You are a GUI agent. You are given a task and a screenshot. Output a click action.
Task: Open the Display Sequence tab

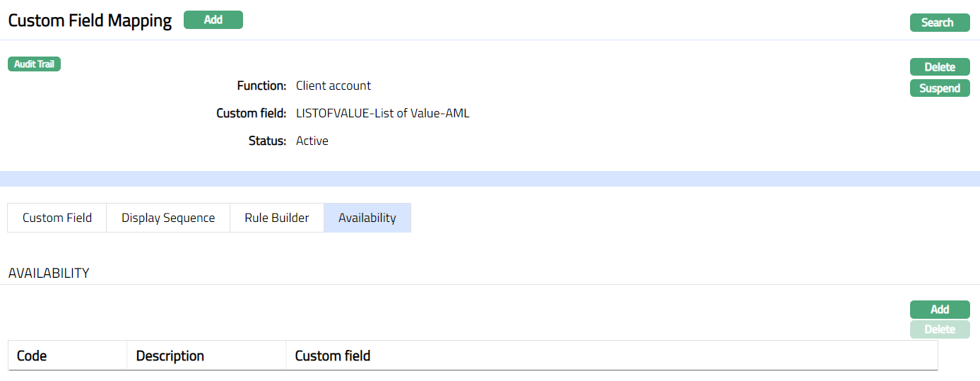point(168,218)
